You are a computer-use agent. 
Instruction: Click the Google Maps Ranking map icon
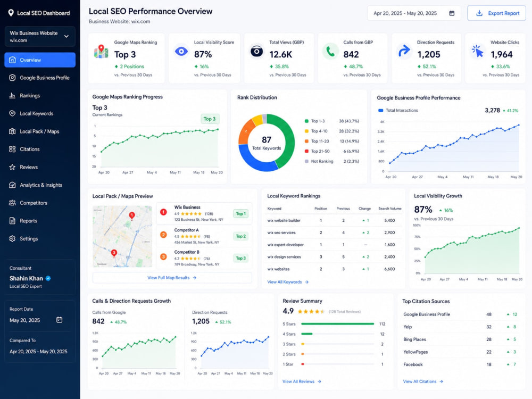click(x=101, y=52)
